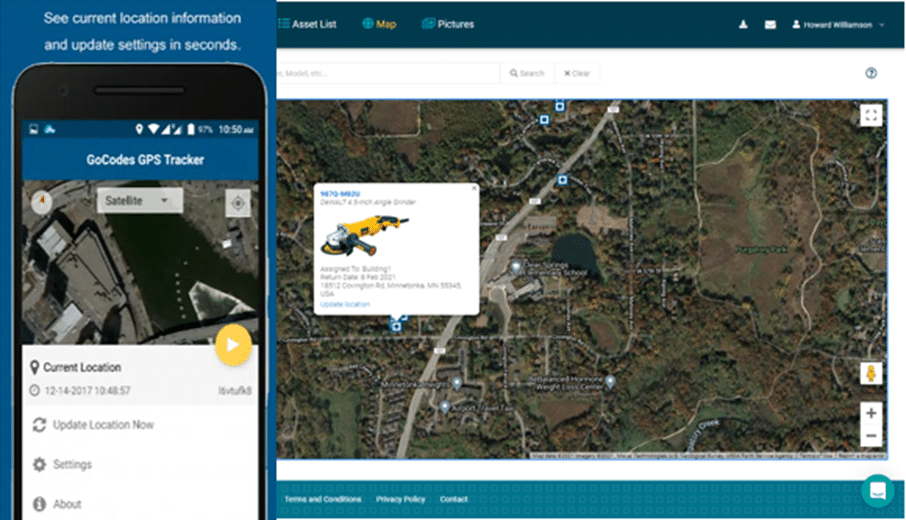
Task: Open About in the phone menu
Action: (x=67, y=504)
